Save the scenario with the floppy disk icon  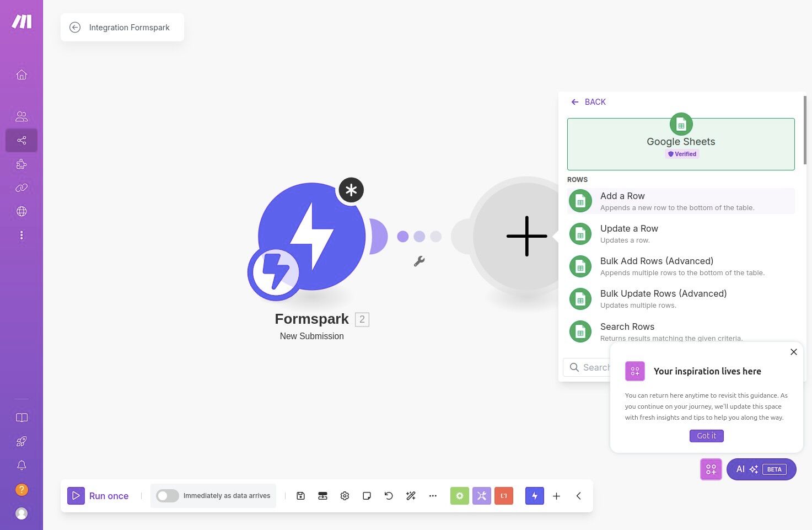tap(300, 496)
